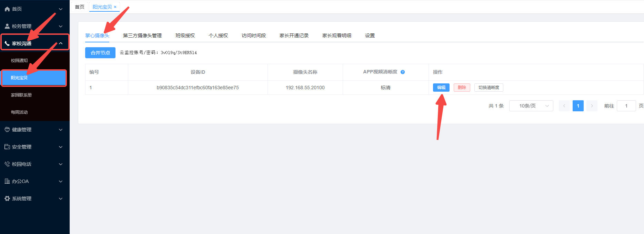Open the 10条/页 page size dropdown

click(x=531, y=106)
